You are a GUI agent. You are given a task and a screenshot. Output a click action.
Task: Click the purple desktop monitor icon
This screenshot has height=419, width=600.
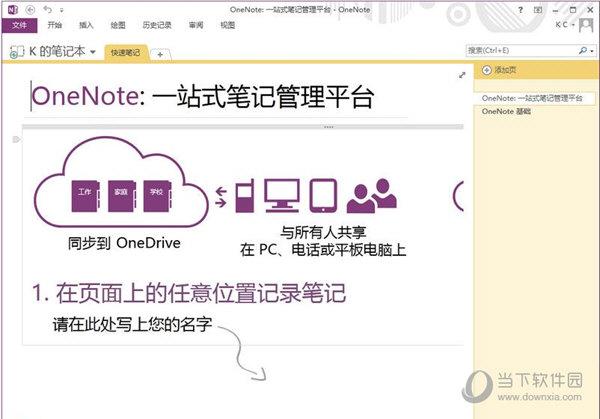click(282, 195)
